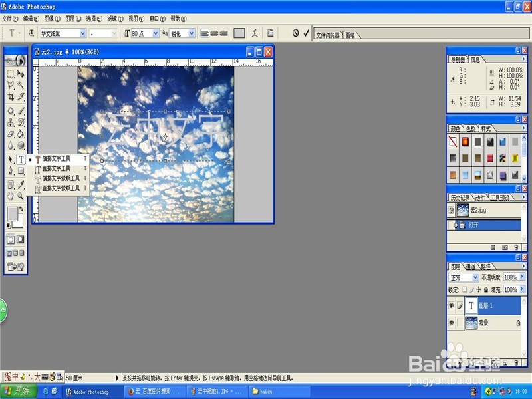Hide the 背景 layer with its eye
532x399 pixels.
point(452,323)
